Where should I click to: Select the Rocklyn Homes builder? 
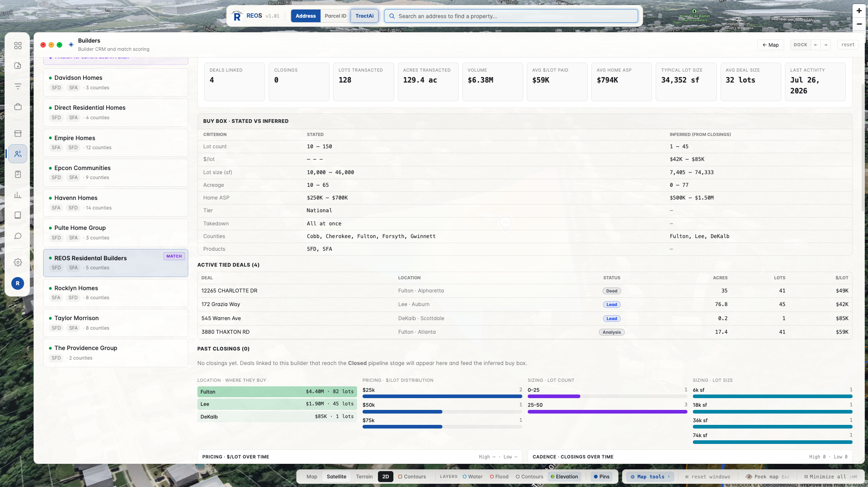(116, 293)
